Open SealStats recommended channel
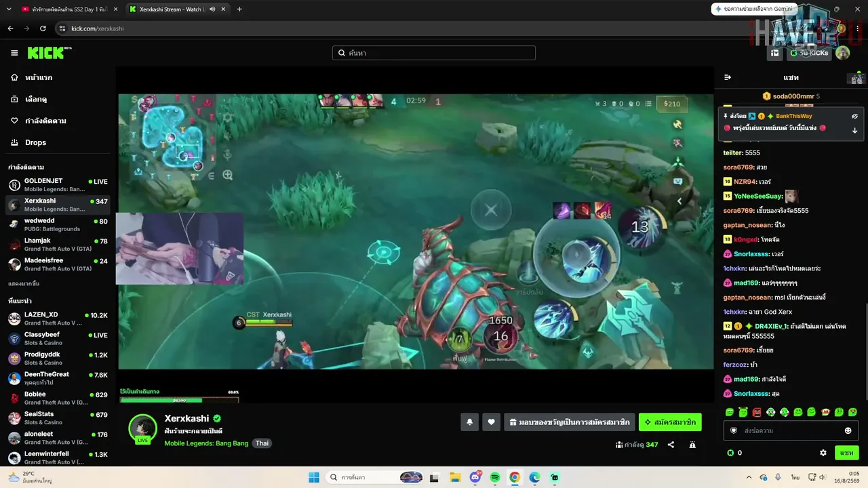 (58, 418)
